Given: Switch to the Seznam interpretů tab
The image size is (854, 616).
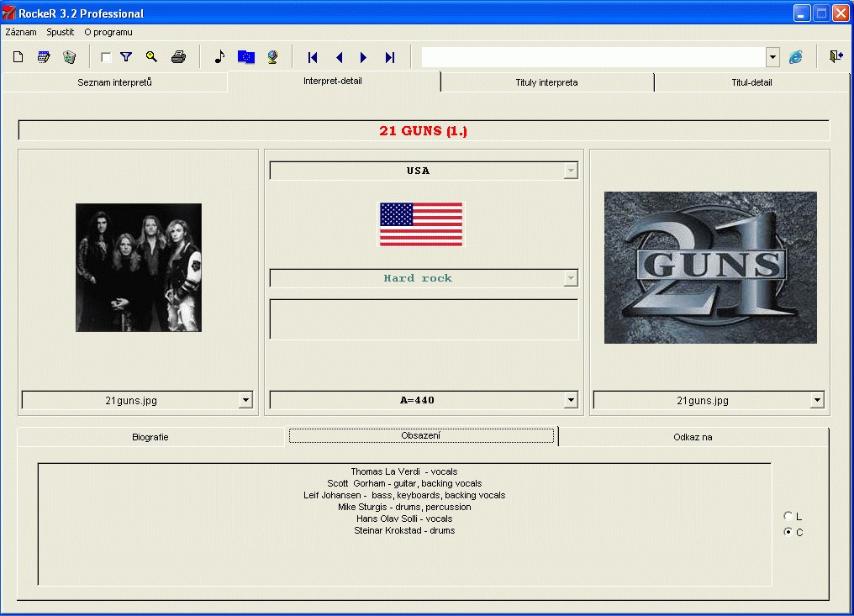Looking at the screenshot, I should (x=114, y=82).
